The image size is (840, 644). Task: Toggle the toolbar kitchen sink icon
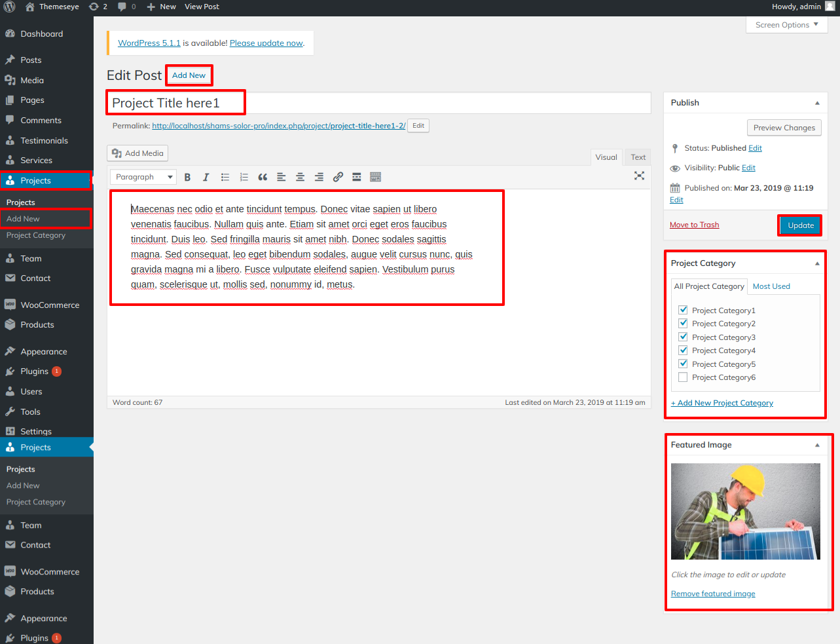tap(375, 177)
